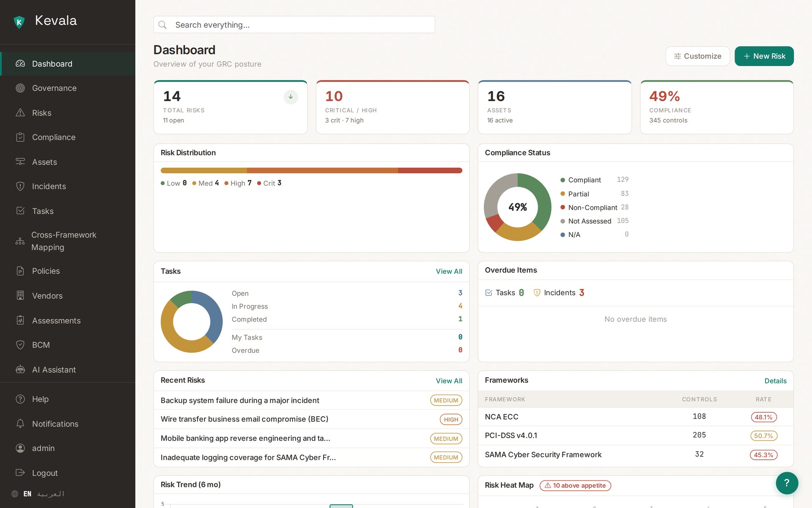This screenshot has height=508, width=812.
Task: Select the NCA ECC framework row
Action: [x=636, y=417]
